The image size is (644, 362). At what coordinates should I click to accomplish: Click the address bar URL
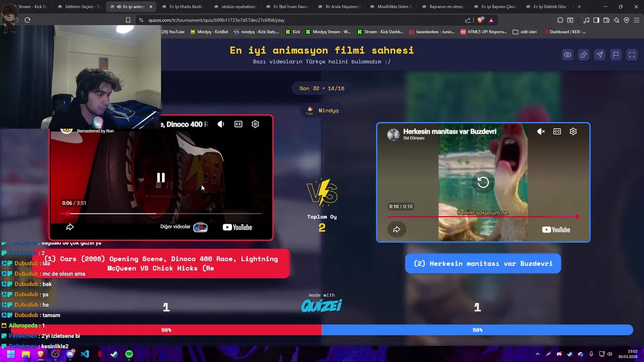pyautogui.click(x=216, y=20)
